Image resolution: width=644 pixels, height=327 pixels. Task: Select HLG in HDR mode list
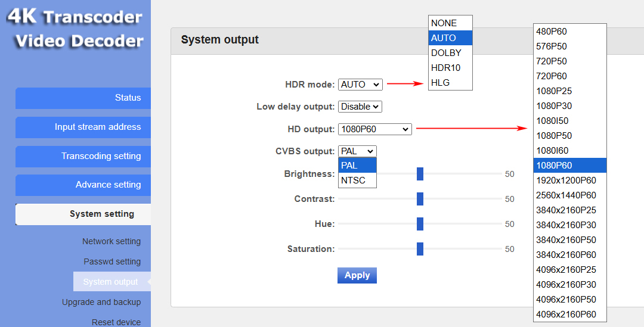(450, 82)
